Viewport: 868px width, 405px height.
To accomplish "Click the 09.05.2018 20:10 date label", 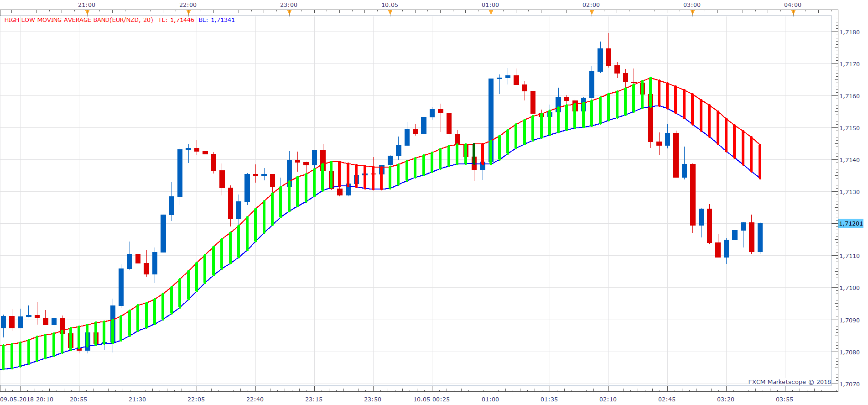I will click(26, 400).
